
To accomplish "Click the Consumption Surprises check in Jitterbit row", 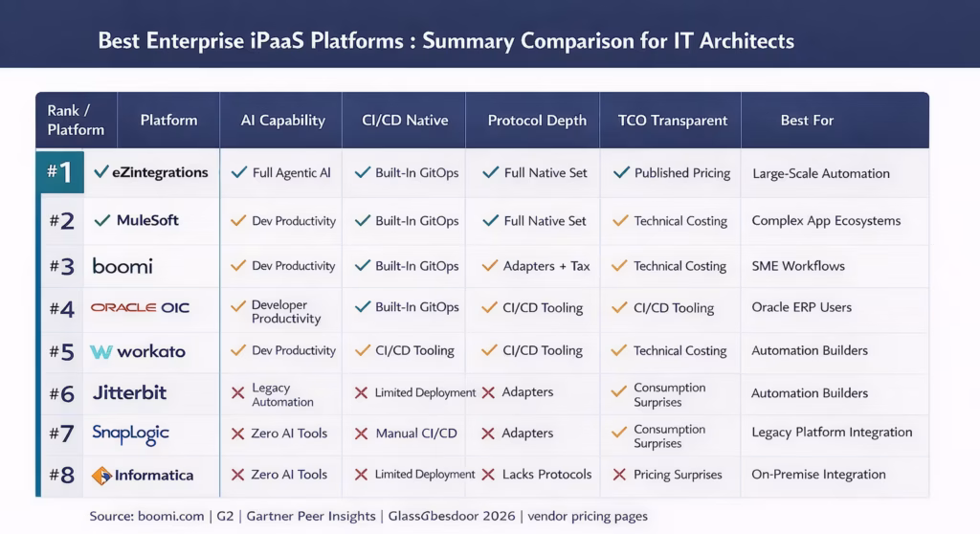I will tap(619, 392).
